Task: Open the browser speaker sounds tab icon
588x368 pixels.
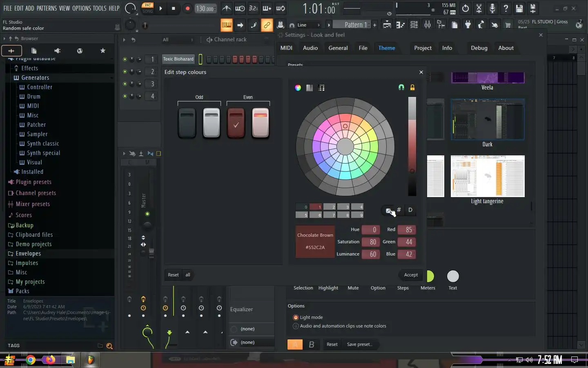Action: (x=57, y=51)
